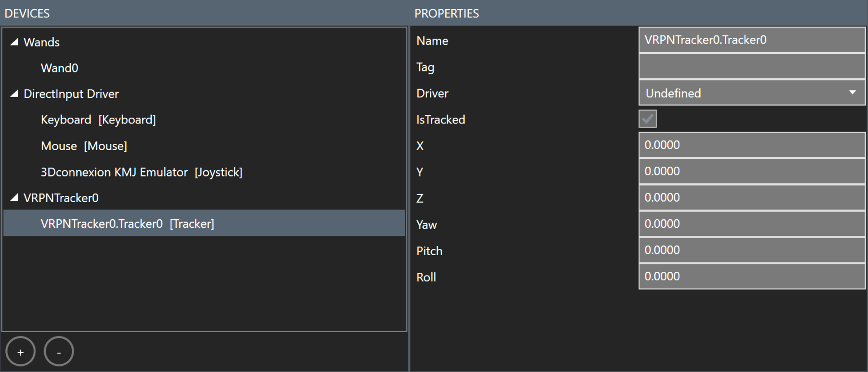Viewport: 868px width, 372px height.
Task: Click the minus remove device button
Action: click(59, 352)
